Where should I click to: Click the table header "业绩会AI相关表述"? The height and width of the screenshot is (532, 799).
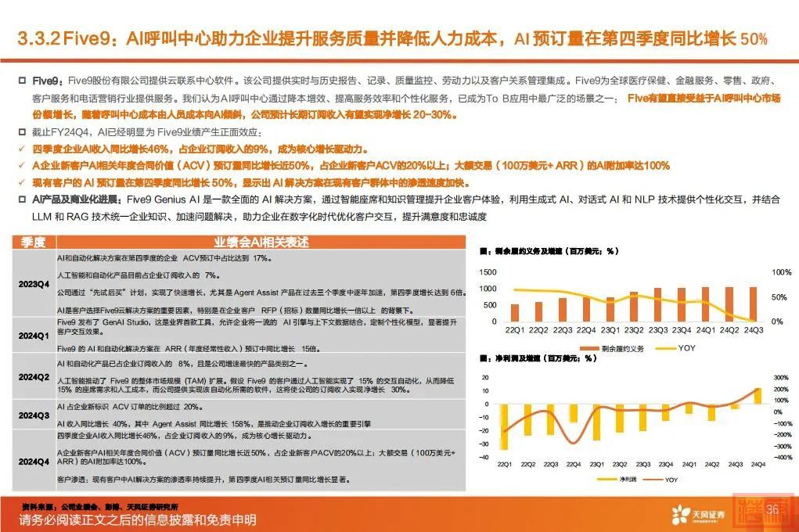(261, 242)
